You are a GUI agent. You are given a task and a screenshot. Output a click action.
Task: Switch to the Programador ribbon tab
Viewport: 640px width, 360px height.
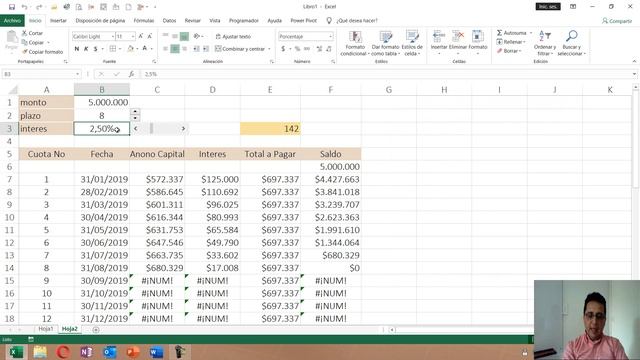(244, 20)
